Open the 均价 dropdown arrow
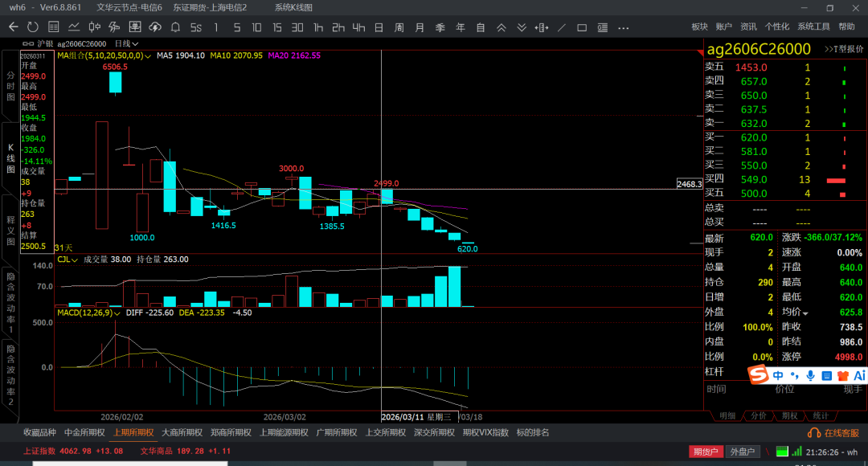The width and height of the screenshot is (868, 466). [x=805, y=313]
